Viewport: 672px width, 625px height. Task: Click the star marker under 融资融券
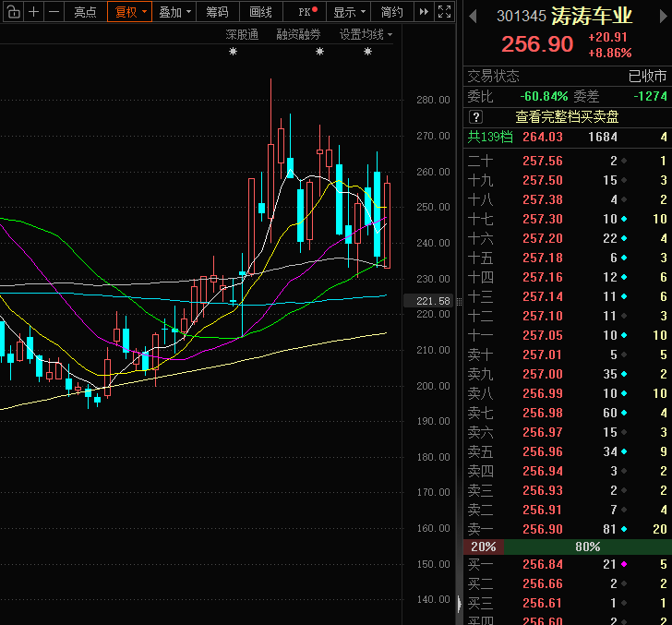click(319, 52)
